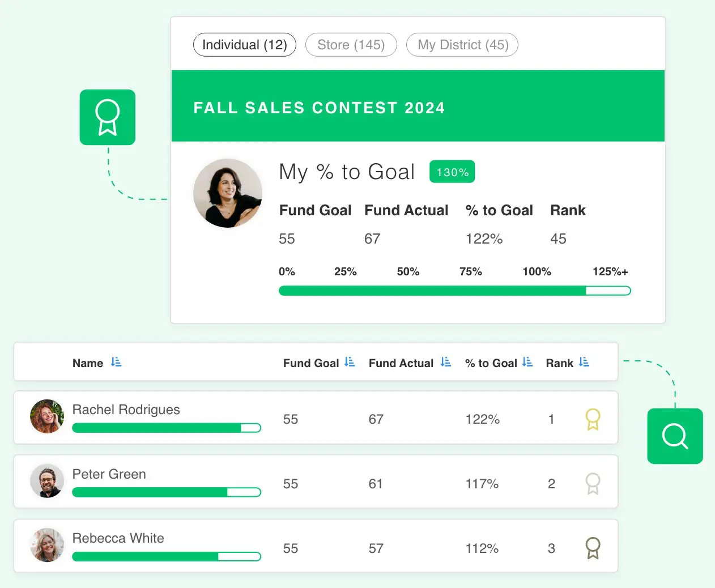Open Rachel Rodrigues' name link
The width and height of the screenshot is (715, 588).
pyautogui.click(x=126, y=410)
